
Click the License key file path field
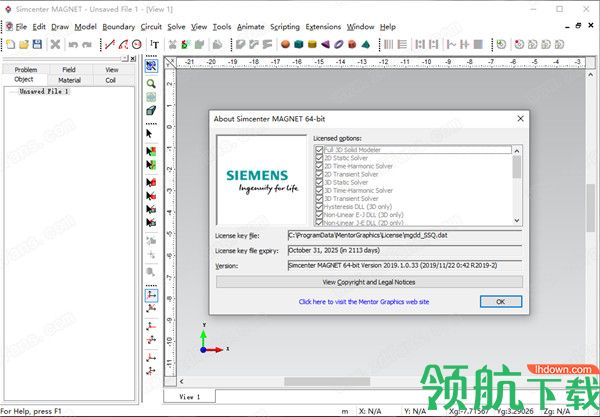click(405, 235)
